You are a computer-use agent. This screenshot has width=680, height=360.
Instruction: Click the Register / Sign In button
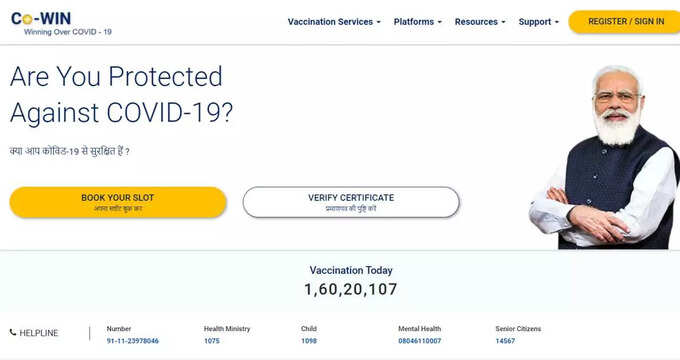tap(625, 22)
